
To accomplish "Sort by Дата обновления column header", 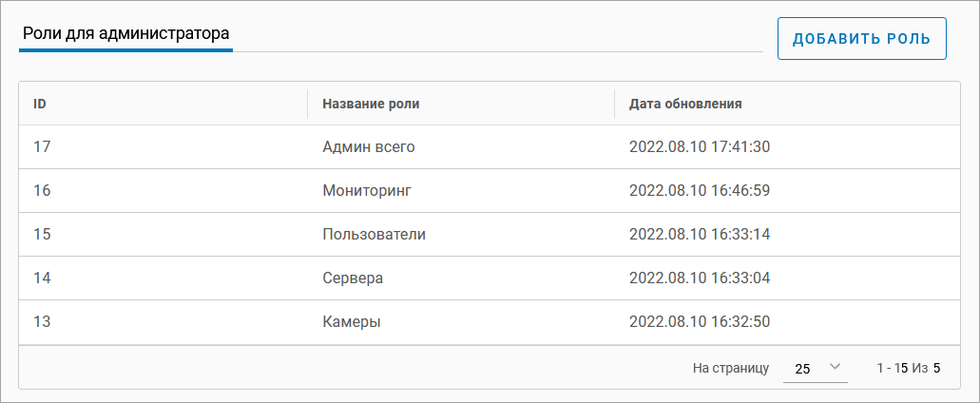I will click(x=685, y=104).
